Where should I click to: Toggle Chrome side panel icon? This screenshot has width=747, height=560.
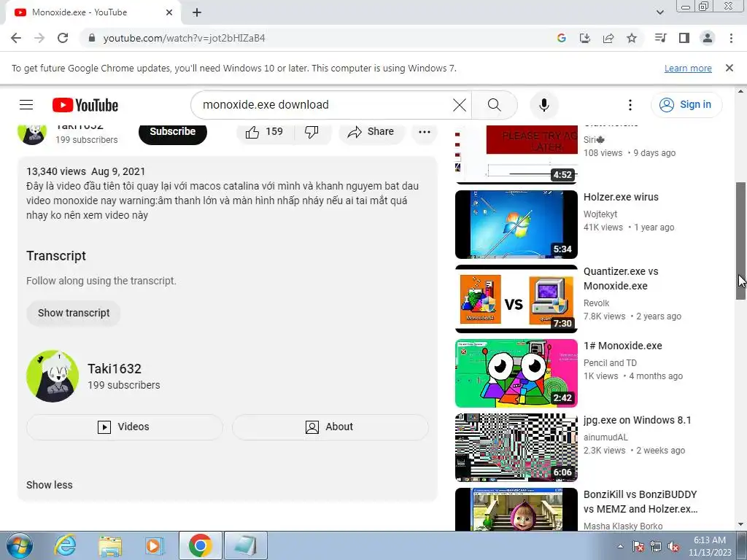pyautogui.click(x=684, y=38)
